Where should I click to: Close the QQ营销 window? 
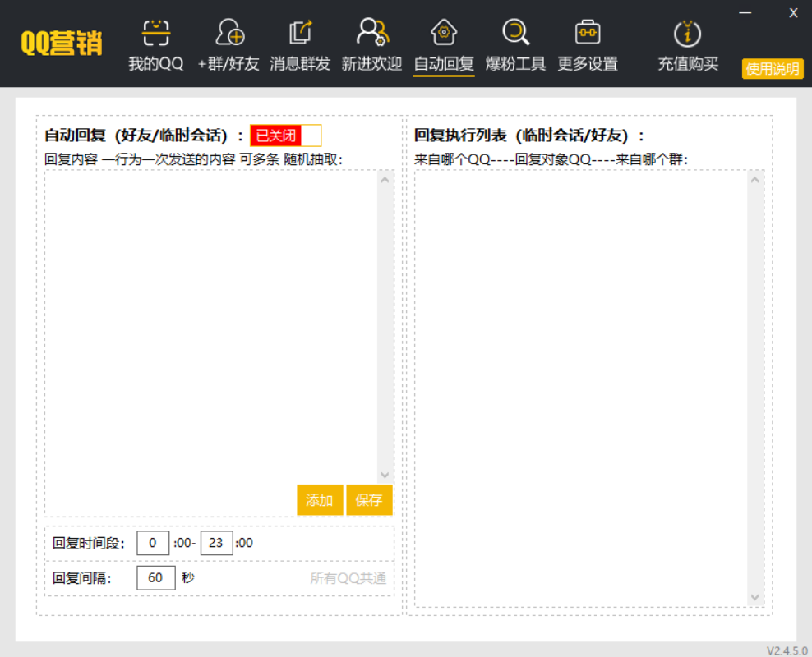click(793, 13)
